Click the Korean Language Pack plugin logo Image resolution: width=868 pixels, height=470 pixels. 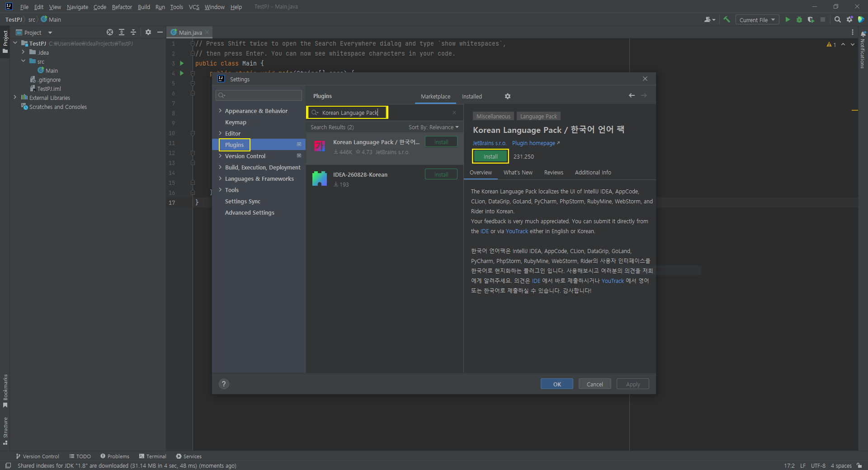click(x=320, y=146)
